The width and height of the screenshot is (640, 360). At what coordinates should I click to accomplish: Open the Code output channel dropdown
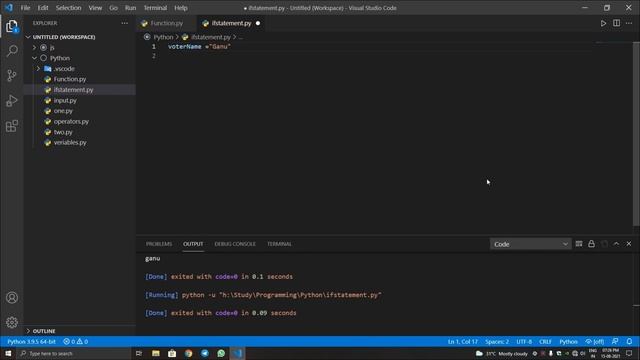pos(530,244)
